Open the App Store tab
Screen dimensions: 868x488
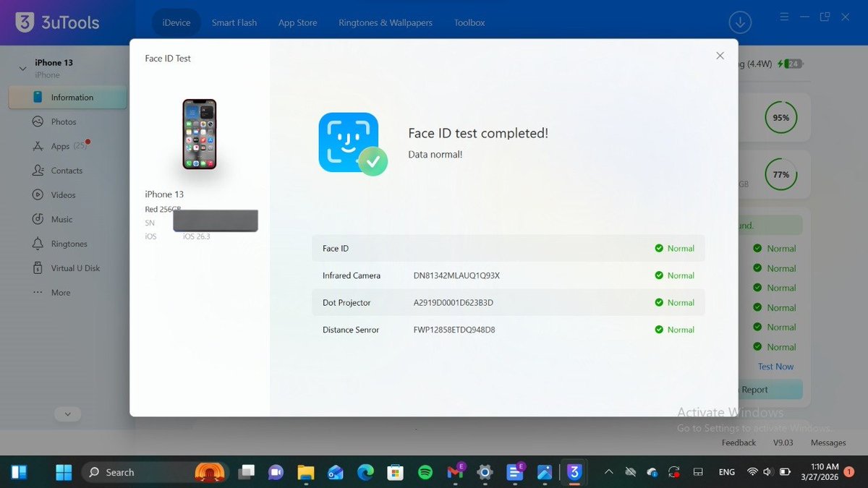point(298,22)
